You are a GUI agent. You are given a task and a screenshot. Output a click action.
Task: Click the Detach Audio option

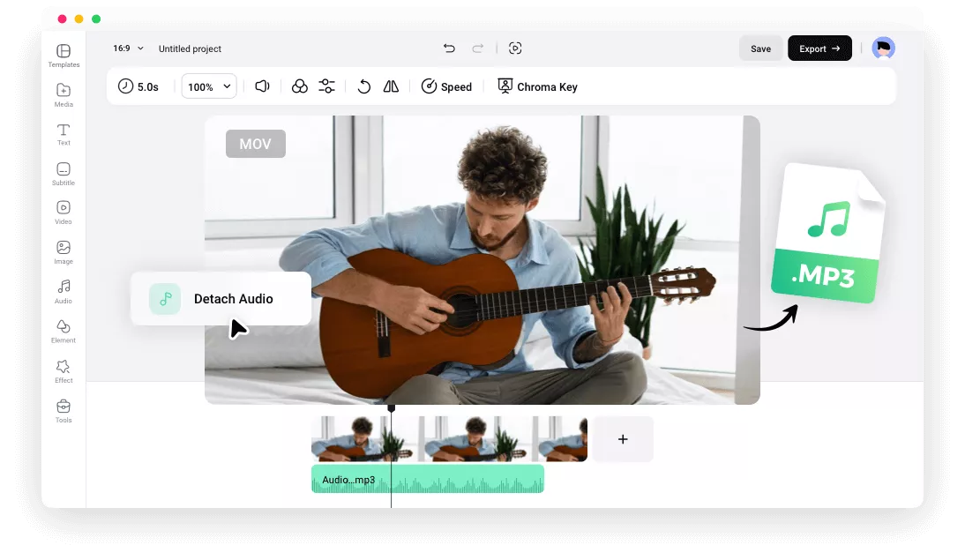tap(221, 298)
